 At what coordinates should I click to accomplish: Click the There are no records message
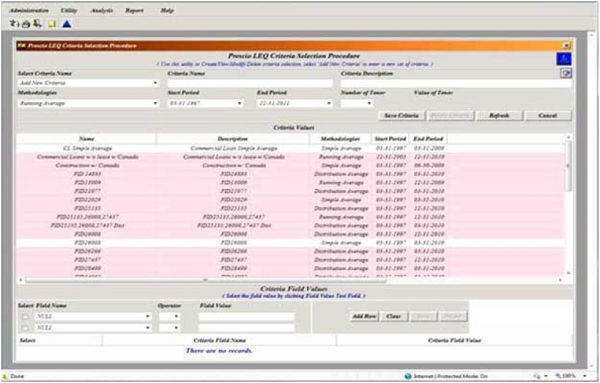219,350
